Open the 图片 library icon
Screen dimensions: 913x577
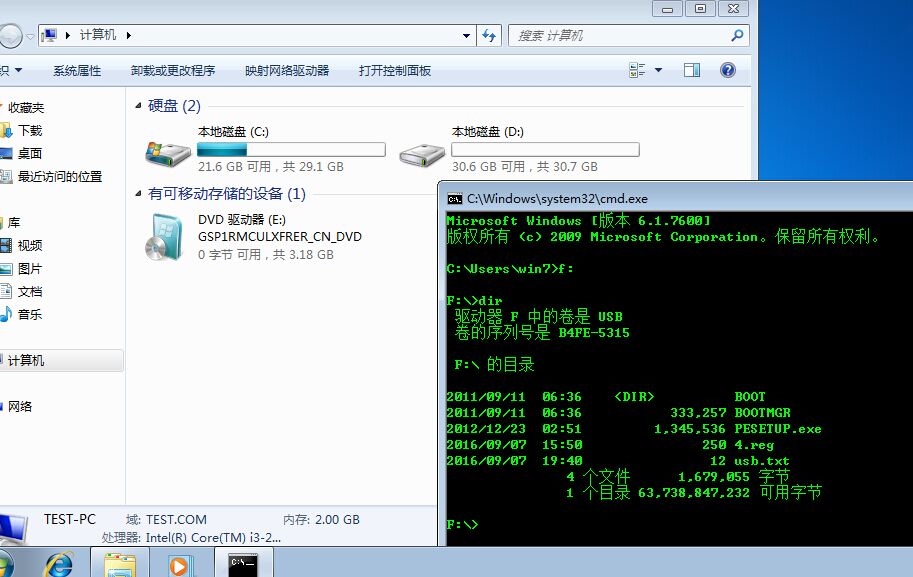point(6,268)
